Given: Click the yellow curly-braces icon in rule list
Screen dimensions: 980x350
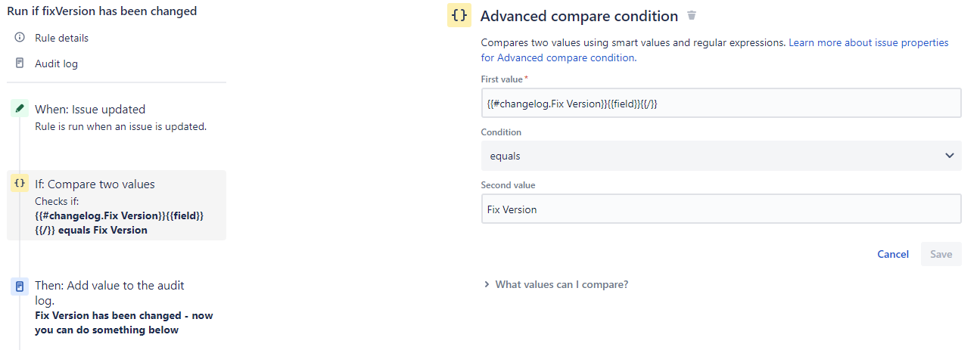Looking at the screenshot, I should pyautogui.click(x=20, y=183).
